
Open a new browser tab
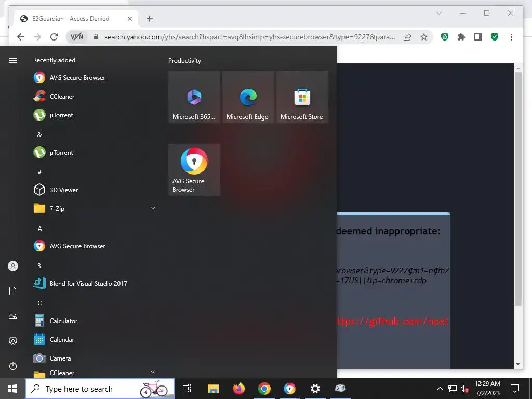coord(150,19)
